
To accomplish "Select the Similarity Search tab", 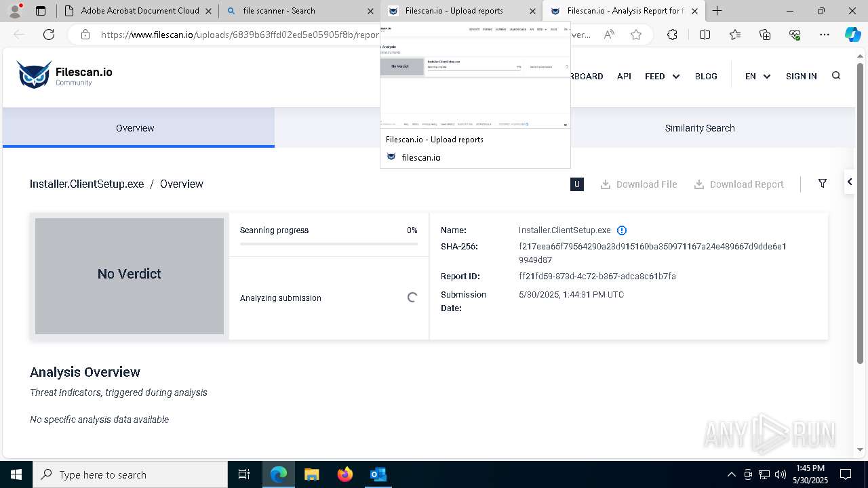I will pos(700,127).
